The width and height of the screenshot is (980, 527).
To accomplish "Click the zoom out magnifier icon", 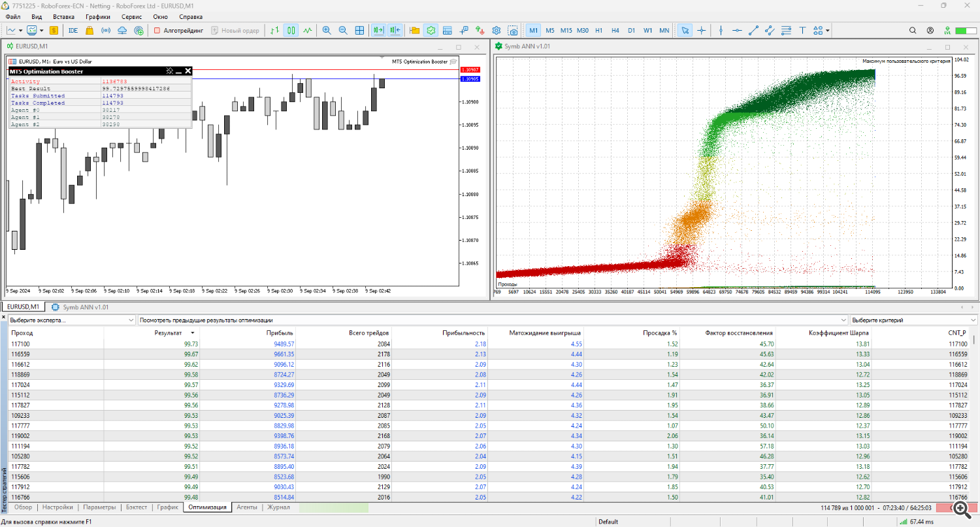I will 342,30.
